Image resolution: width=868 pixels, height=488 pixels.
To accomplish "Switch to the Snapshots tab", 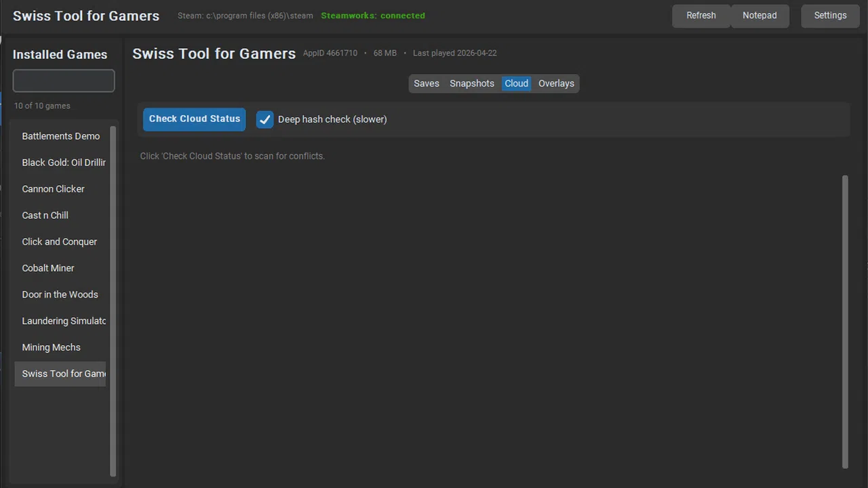I will (472, 83).
